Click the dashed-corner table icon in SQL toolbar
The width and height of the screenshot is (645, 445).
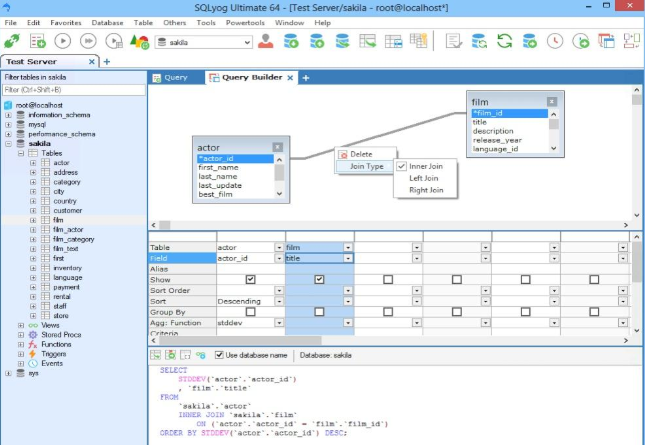point(186,355)
